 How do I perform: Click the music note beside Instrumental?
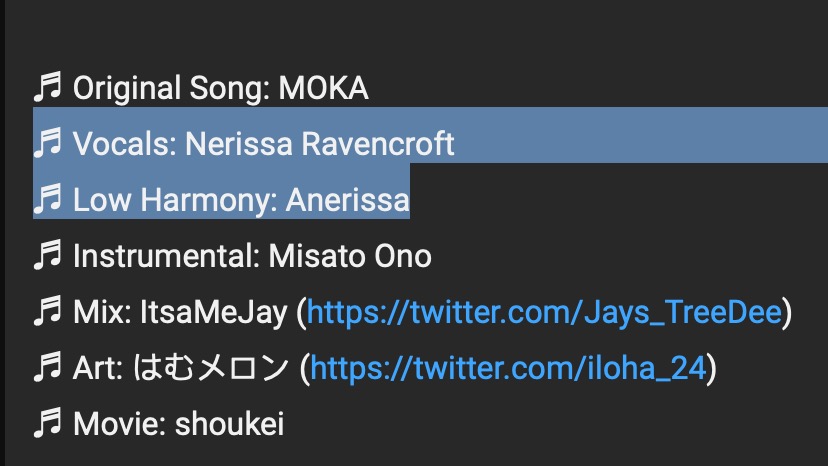coord(47,256)
